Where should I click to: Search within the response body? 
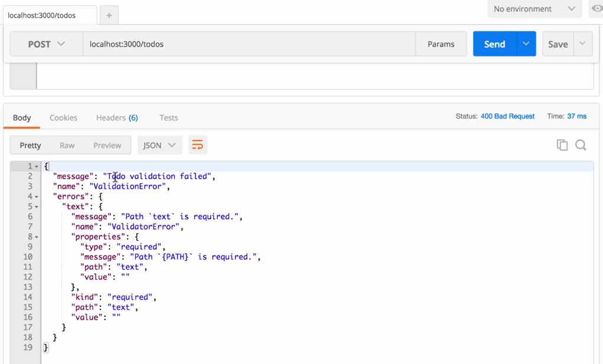[581, 145]
